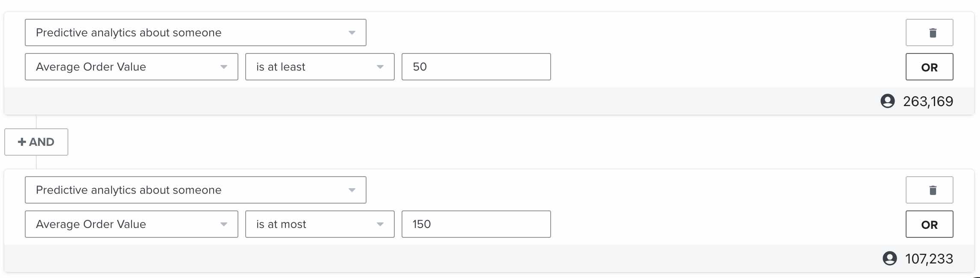Click the 263,169 profile count
Screen dimensions: 980x278
tap(928, 101)
